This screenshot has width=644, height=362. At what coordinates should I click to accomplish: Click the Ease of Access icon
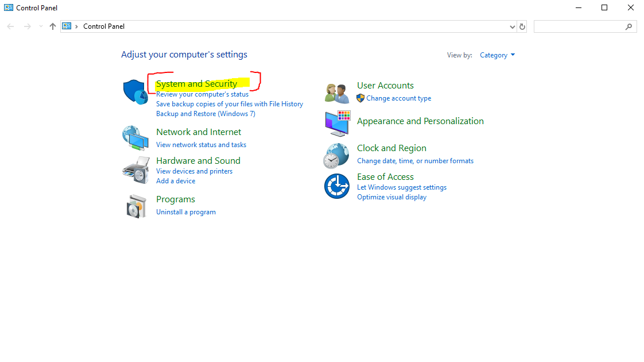coord(336,186)
